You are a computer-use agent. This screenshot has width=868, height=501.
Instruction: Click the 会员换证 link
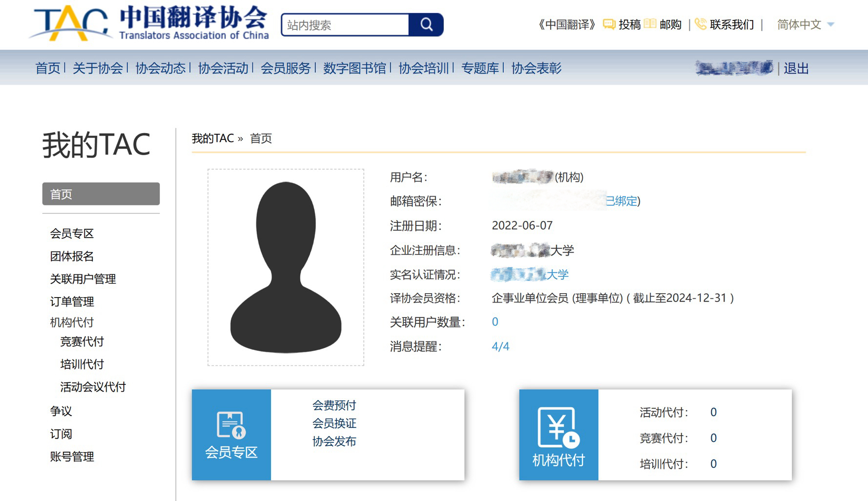point(334,423)
